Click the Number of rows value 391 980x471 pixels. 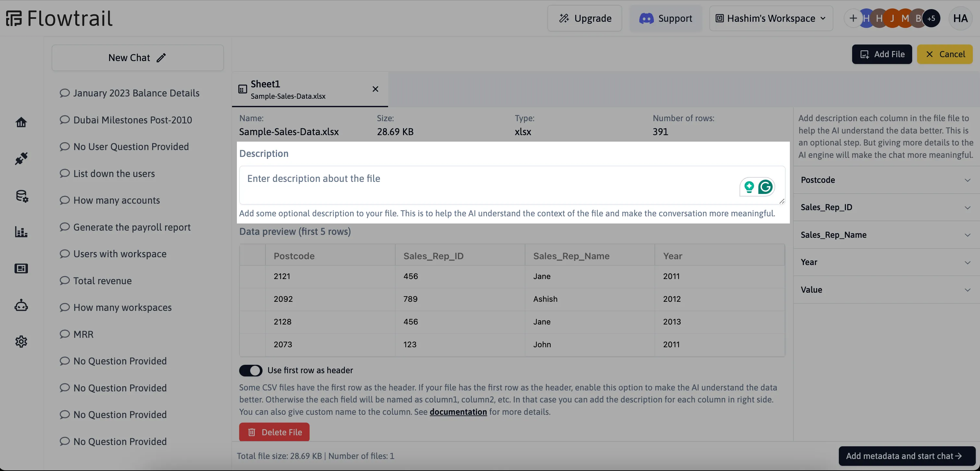660,132
